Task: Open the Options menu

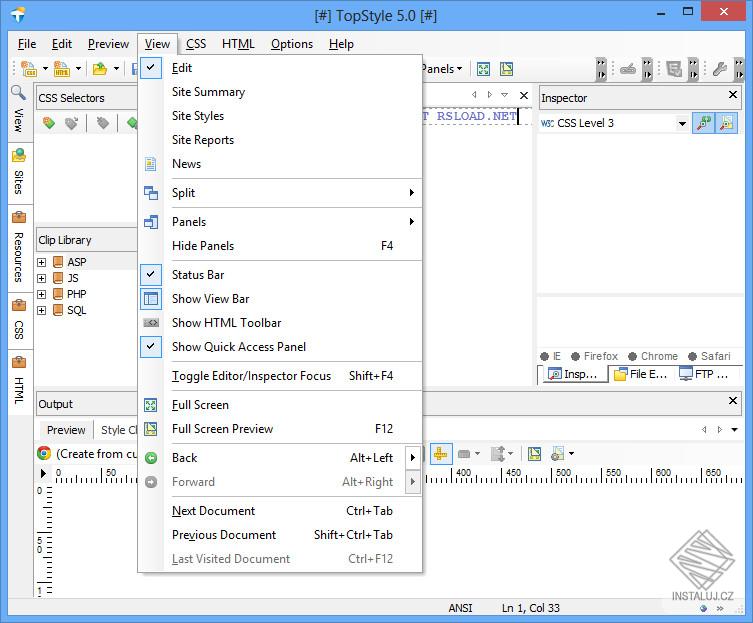Action: pos(291,44)
